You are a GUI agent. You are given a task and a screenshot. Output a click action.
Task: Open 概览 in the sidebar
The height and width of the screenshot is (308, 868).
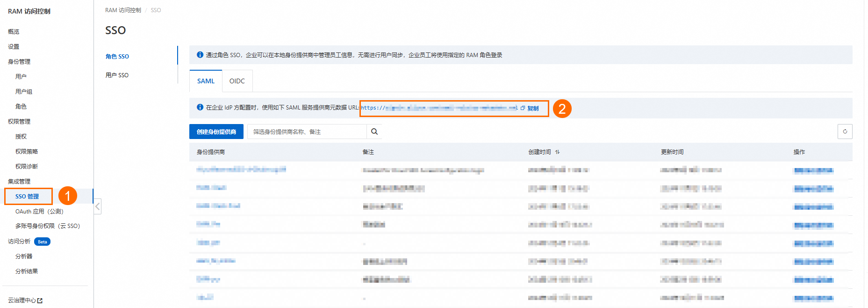pos(14,32)
